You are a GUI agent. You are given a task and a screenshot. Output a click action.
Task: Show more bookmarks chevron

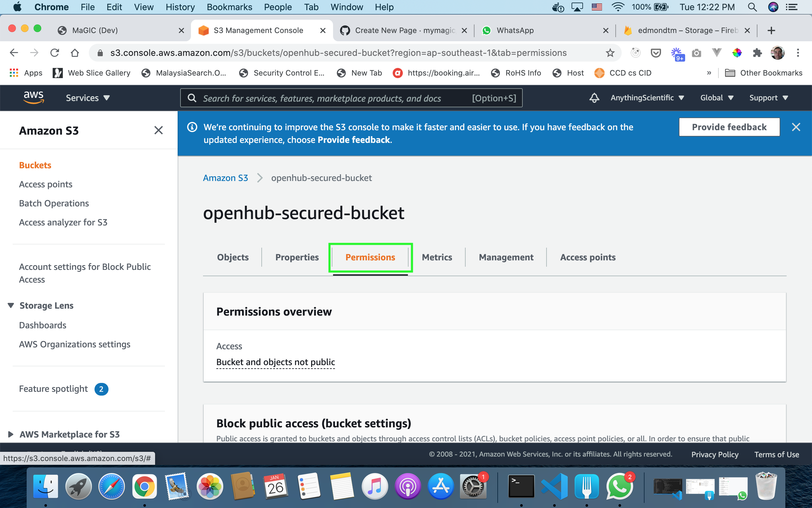point(709,73)
